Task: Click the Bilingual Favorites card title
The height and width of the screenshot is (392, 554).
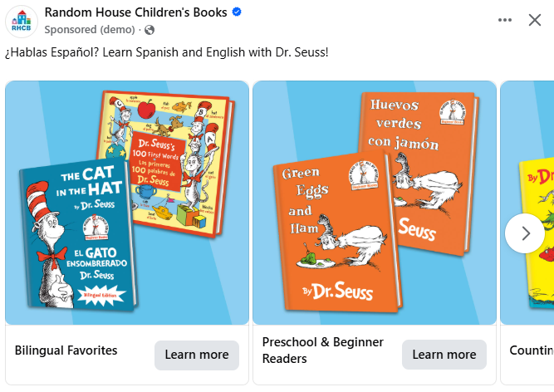Action: click(66, 350)
